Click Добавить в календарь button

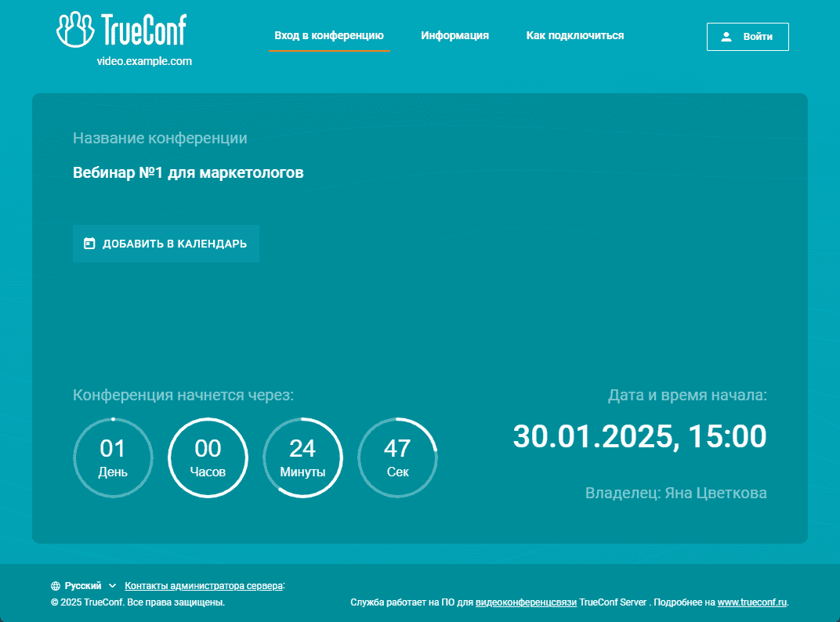(166, 244)
